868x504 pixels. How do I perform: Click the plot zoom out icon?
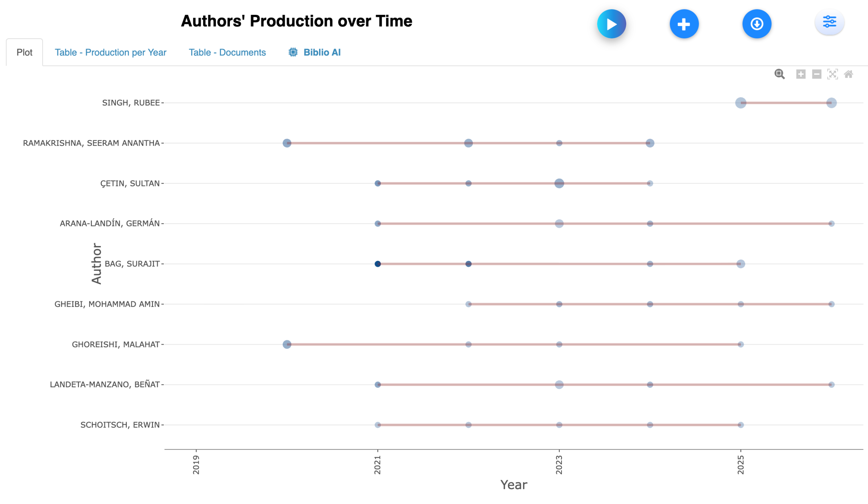click(816, 74)
